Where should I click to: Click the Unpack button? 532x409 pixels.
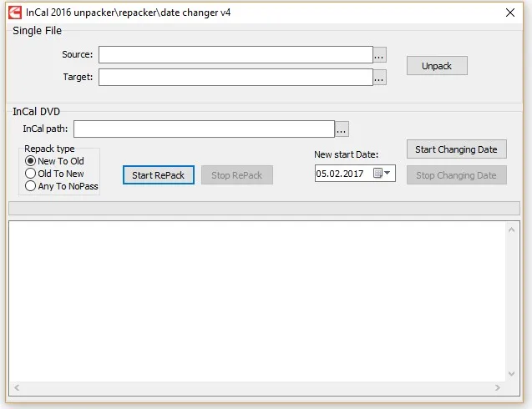tap(437, 66)
